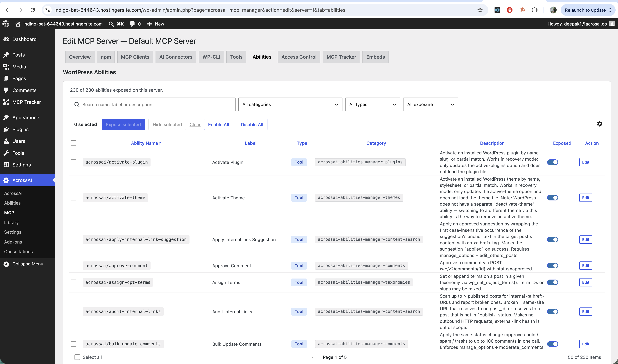Collapse the admin sidebar menu
The image size is (618, 364).
pyautogui.click(x=27, y=264)
